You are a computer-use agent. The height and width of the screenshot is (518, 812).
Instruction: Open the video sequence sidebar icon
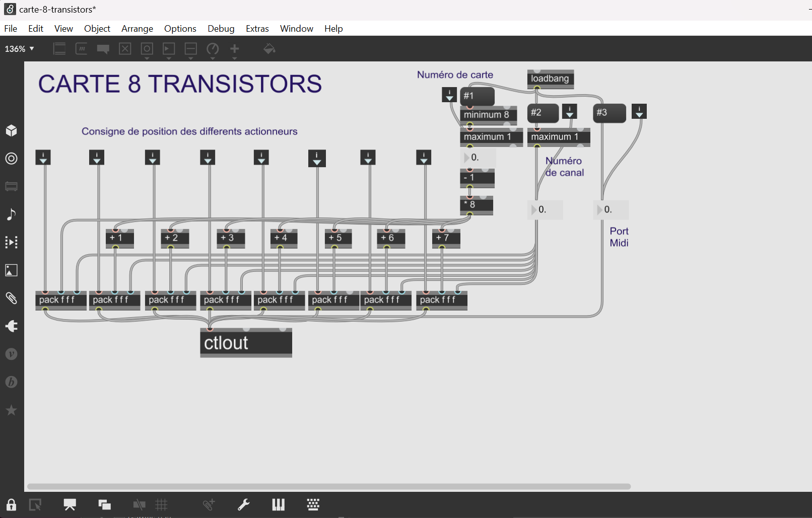(x=12, y=242)
